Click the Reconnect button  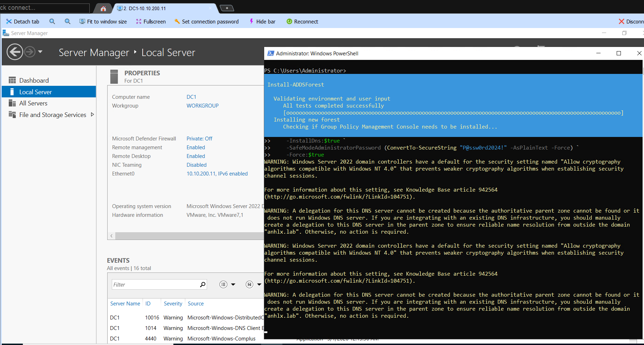302,21
